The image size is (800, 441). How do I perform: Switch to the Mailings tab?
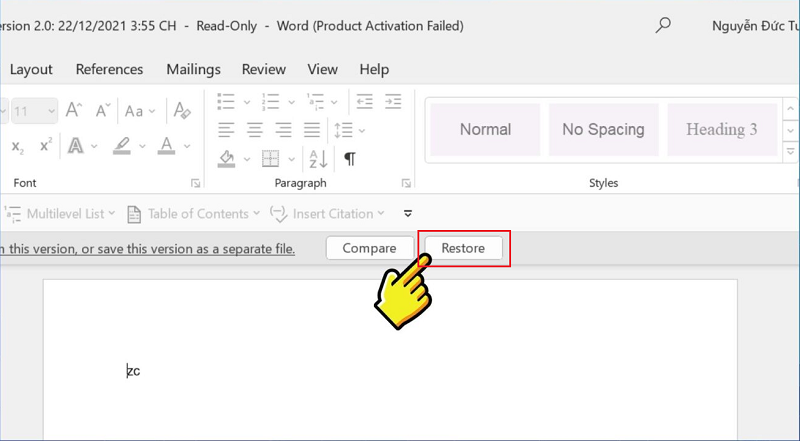tap(193, 69)
